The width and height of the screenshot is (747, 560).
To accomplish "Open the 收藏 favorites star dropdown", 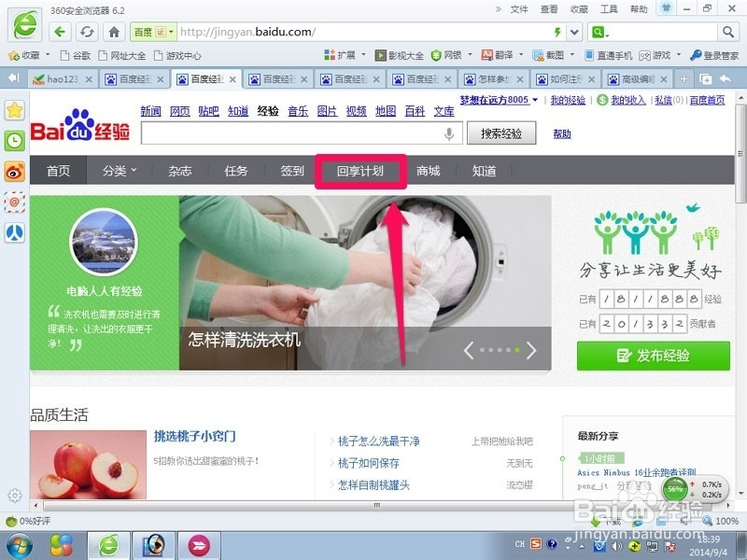I will [29, 55].
